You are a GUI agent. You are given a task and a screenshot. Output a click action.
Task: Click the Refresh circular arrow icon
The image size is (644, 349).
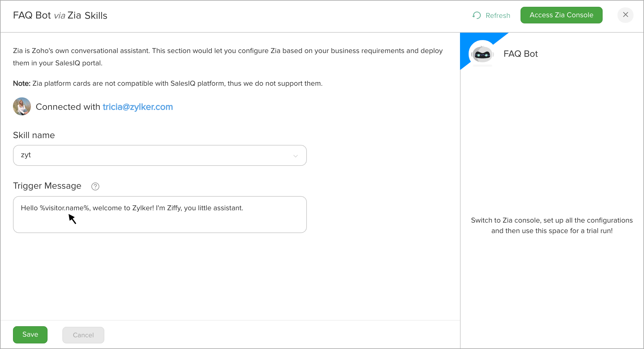pos(477,15)
